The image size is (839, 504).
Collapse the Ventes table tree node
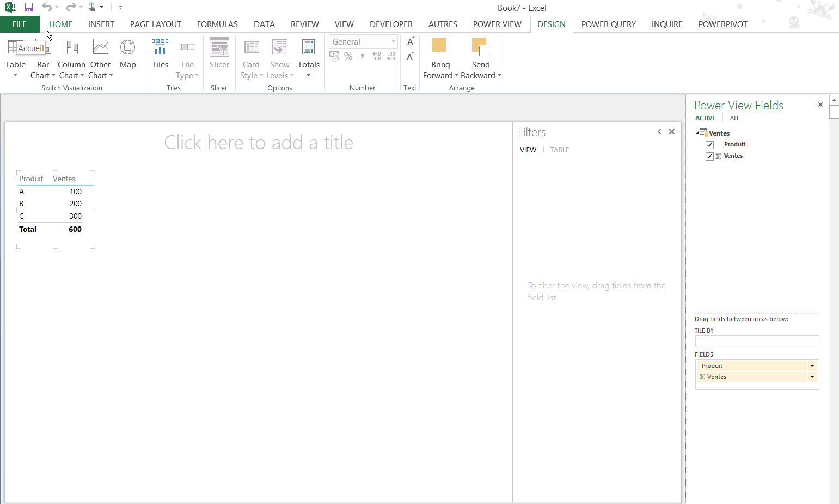(697, 133)
